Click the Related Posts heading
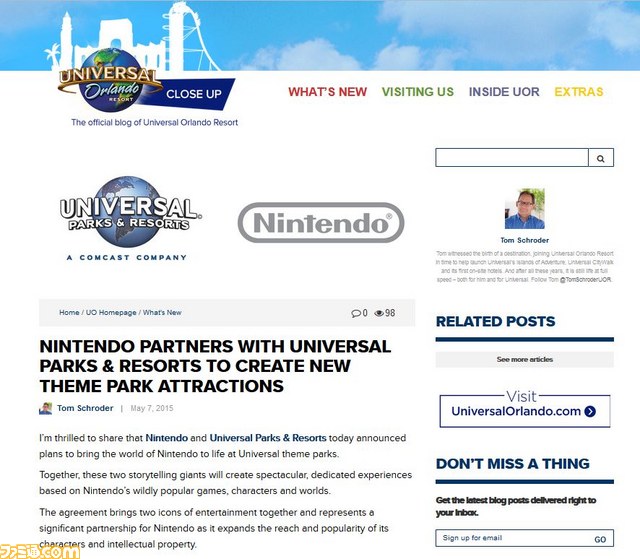Screen dimensions: 640x559 [x=496, y=322]
